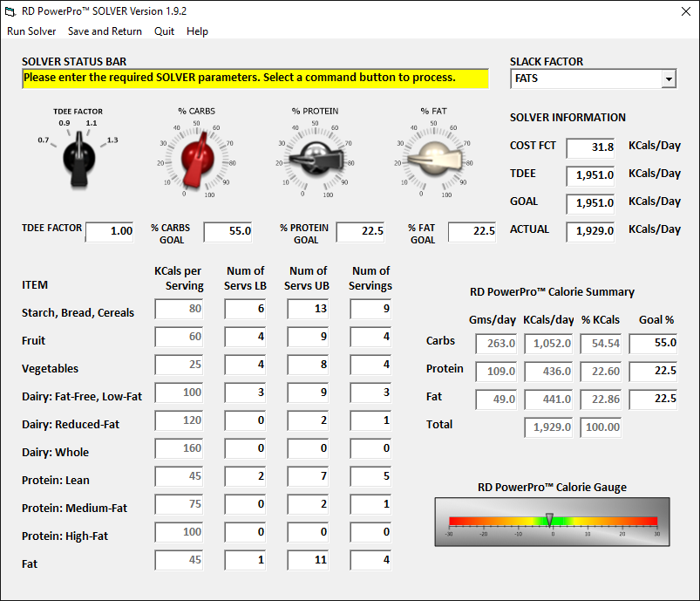
Task: Click Fat row number of servings field
Action: (x=370, y=560)
